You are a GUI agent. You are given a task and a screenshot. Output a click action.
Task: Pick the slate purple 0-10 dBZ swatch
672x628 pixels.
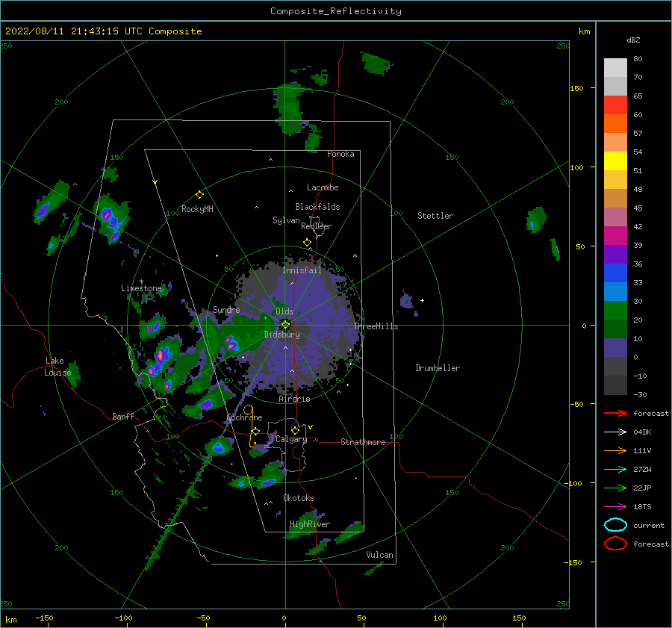[x=615, y=348]
